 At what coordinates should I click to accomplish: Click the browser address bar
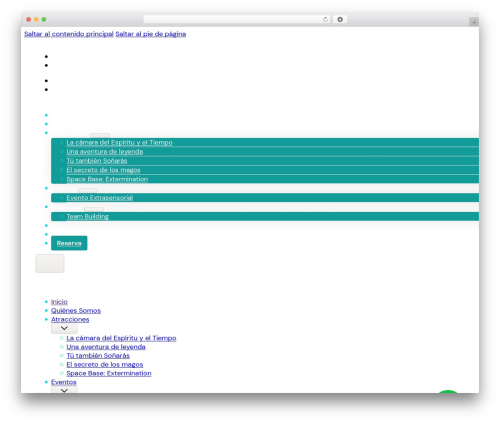(x=236, y=19)
